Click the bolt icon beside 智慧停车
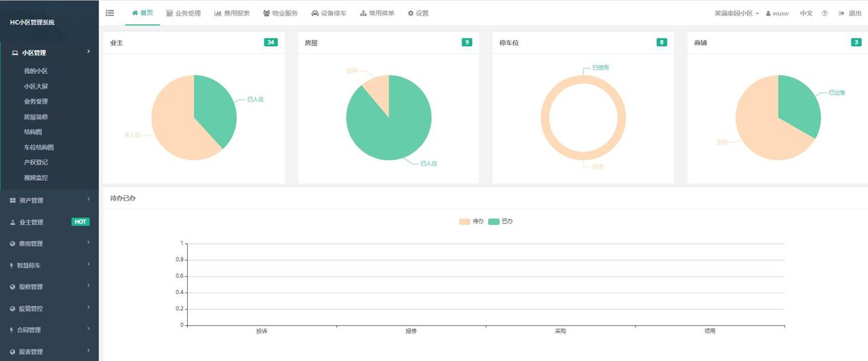 tap(12, 266)
